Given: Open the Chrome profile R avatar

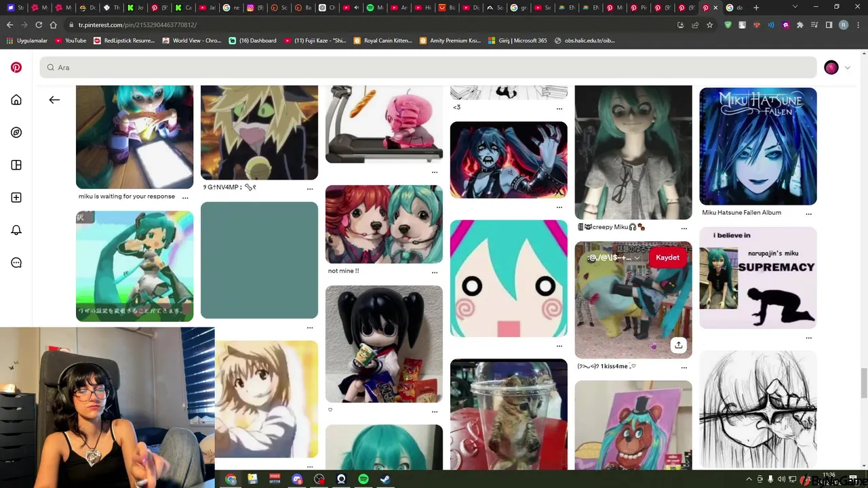Looking at the screenshot, I should coord(844,25).
